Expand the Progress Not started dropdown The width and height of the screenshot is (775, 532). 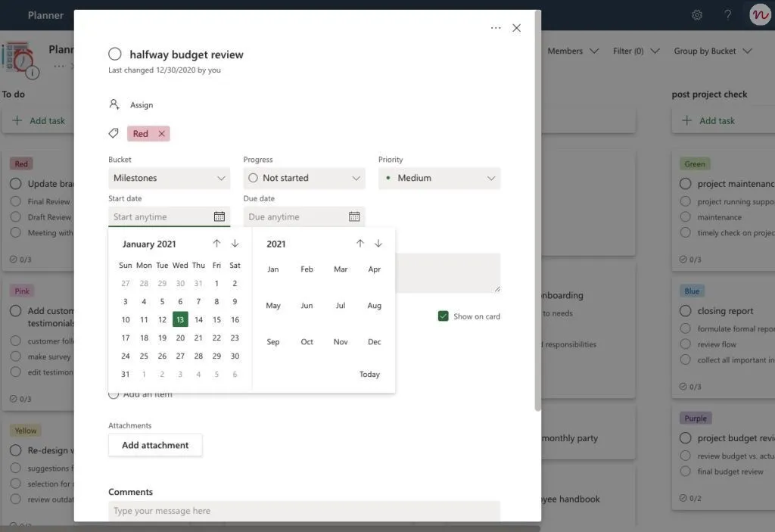(304, 178)
